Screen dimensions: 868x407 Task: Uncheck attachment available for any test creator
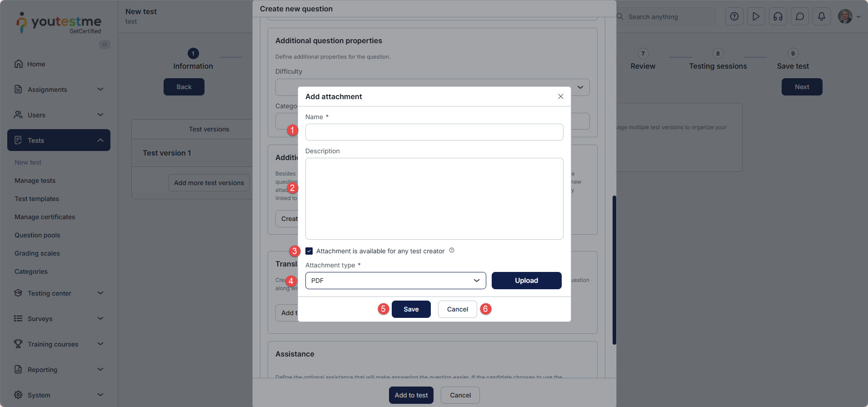pos(309,251)
